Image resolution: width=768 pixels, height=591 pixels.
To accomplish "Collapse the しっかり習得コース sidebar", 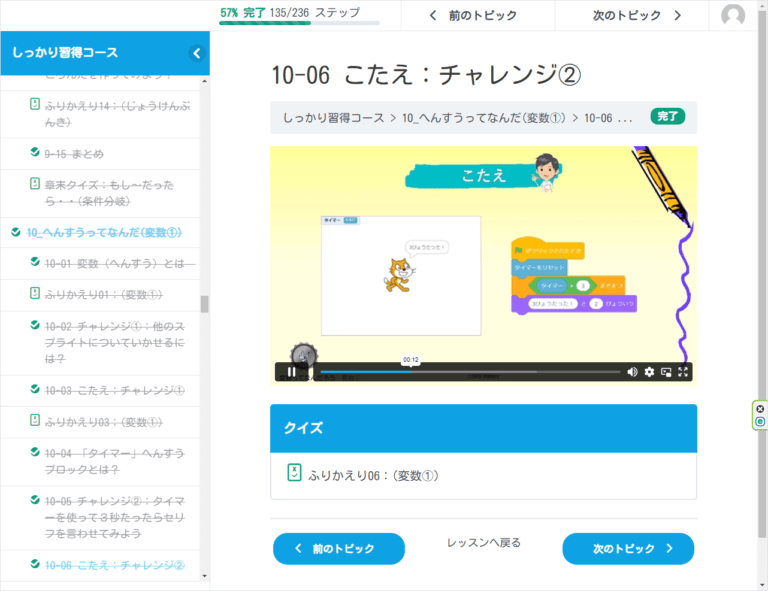I will (x=197, y=53).
